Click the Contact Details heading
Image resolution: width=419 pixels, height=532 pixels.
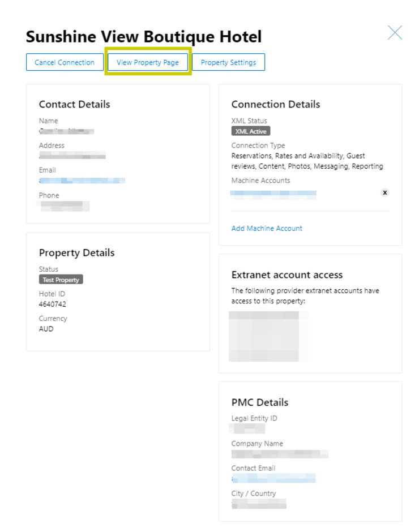tap(74, 104)
